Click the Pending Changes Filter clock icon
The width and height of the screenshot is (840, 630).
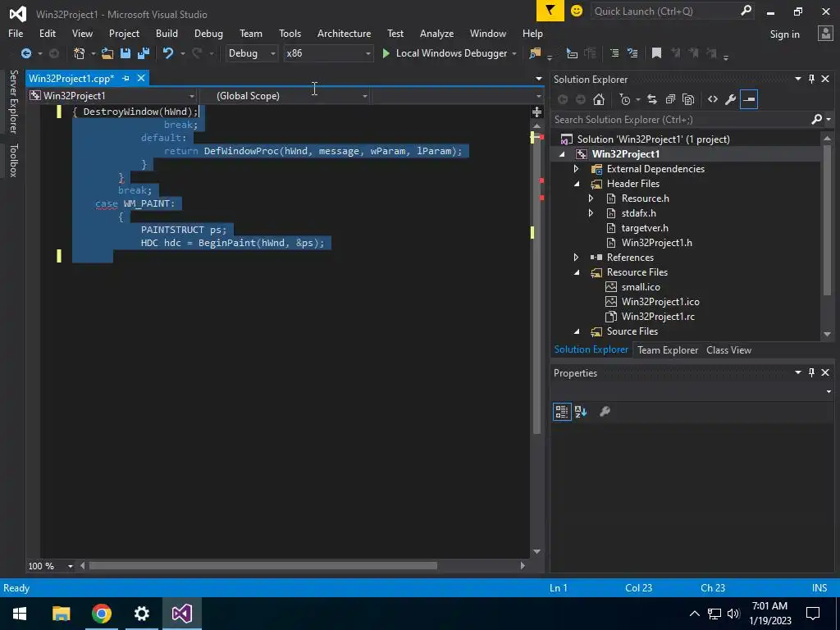click(x=624, y=99)
